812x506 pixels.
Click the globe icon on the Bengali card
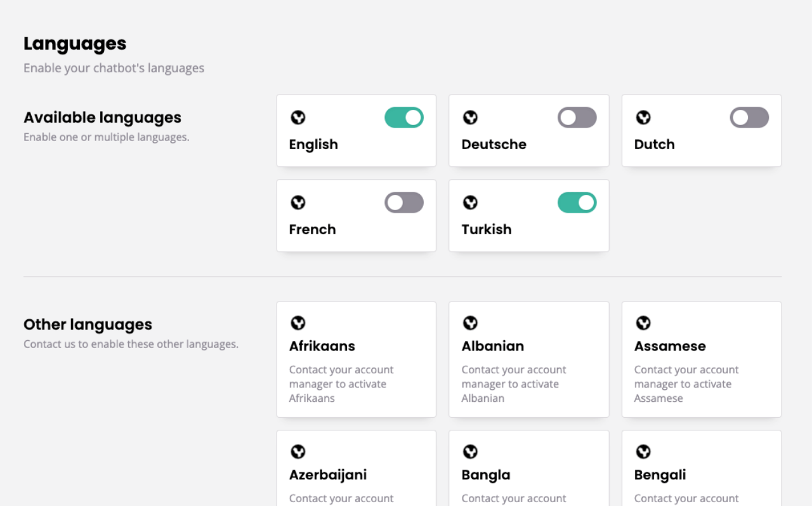coord(643,452)
